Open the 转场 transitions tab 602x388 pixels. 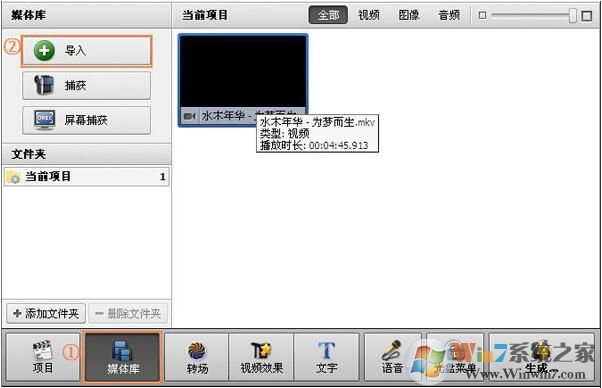tap(197, 358)
